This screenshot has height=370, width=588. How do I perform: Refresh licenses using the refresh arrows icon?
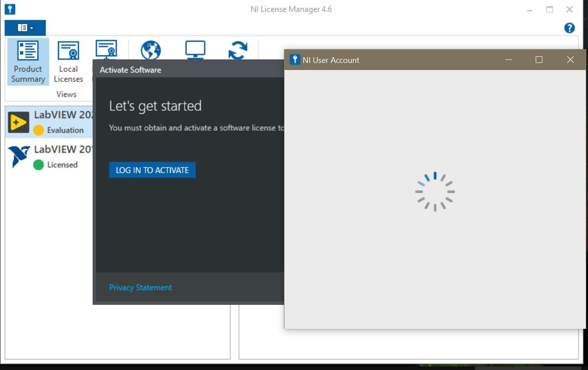coord(238,50)
